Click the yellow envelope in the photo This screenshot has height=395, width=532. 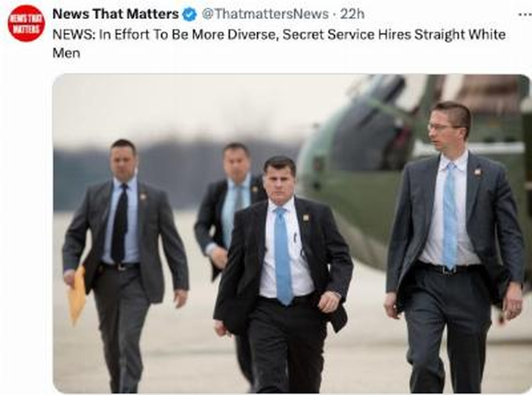coord(77,295)
